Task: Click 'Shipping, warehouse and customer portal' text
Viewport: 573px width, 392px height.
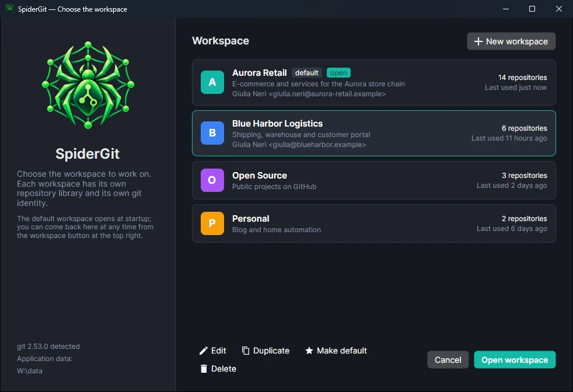Action: pos(301,134)
